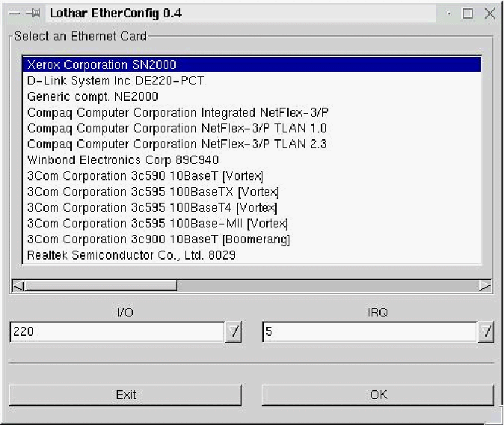
Task: Pick 3Com 3c900 10BaseT [Boomerang]
Action: 252,239
